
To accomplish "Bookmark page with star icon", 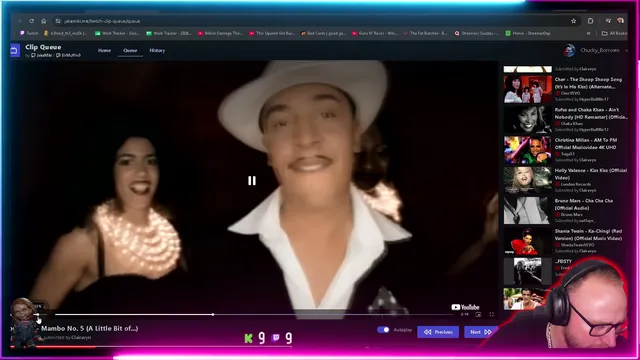I will tap(573, 21).
